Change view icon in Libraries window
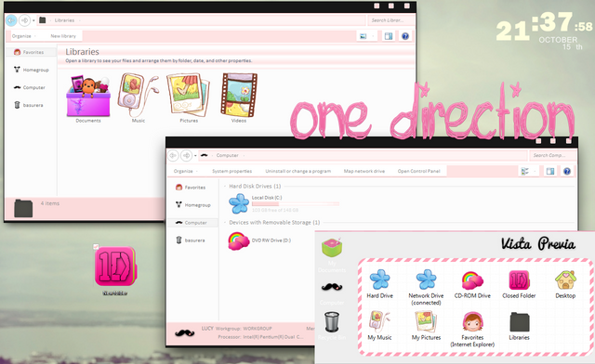The width and height of the screenshot is (595, 364). click(364, 36)
